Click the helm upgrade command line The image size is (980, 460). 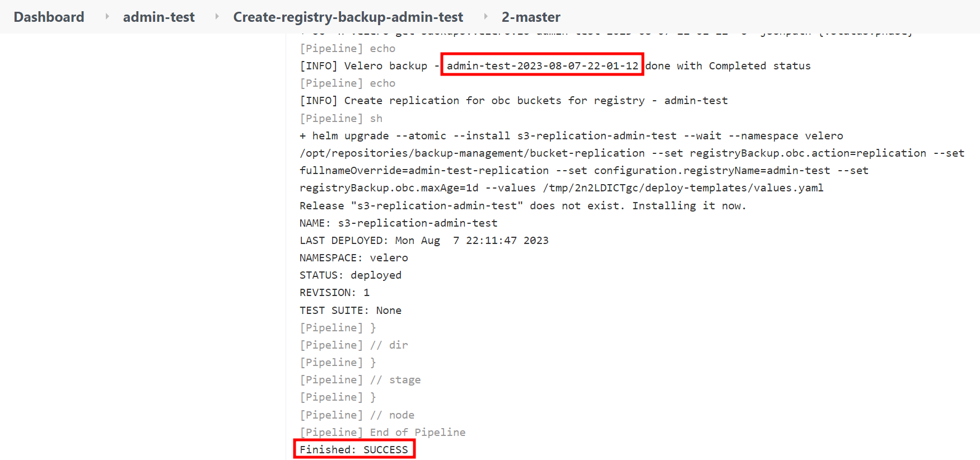(x=571, y=135)
